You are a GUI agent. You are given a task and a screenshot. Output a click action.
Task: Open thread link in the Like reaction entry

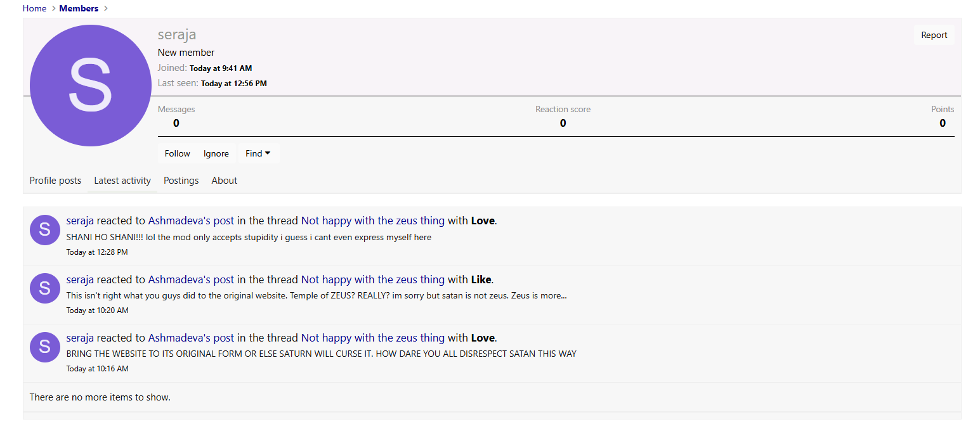[372, 279]
